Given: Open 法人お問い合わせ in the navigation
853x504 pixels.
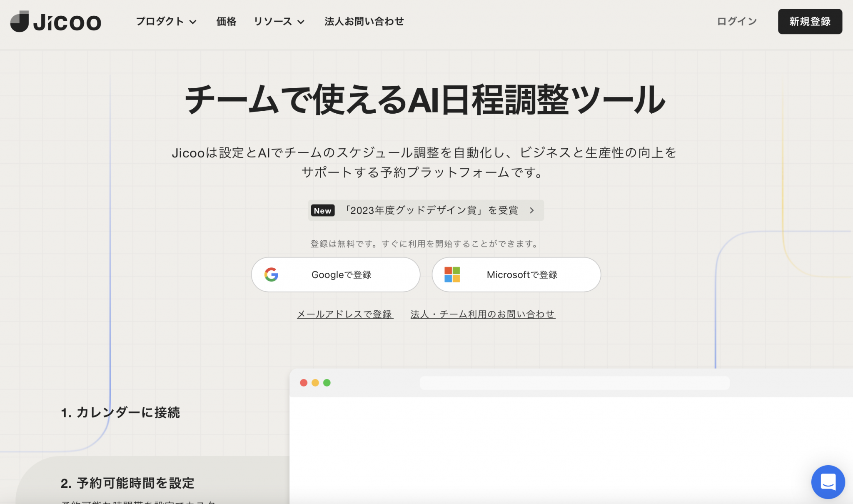Looking at the screenshot, I should pos(364,21).
